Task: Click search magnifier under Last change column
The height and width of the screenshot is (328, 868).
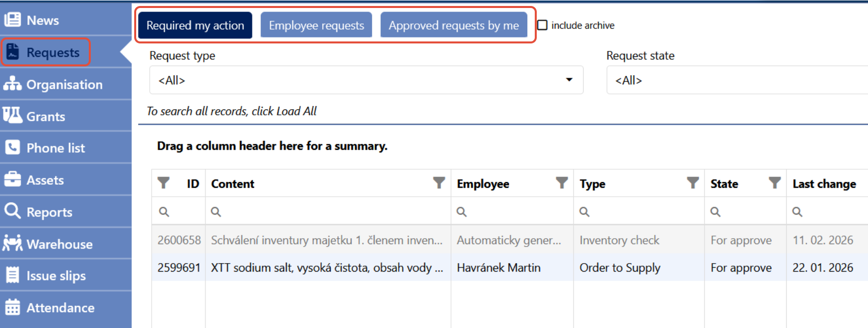Action: click(x=797, y=212)
